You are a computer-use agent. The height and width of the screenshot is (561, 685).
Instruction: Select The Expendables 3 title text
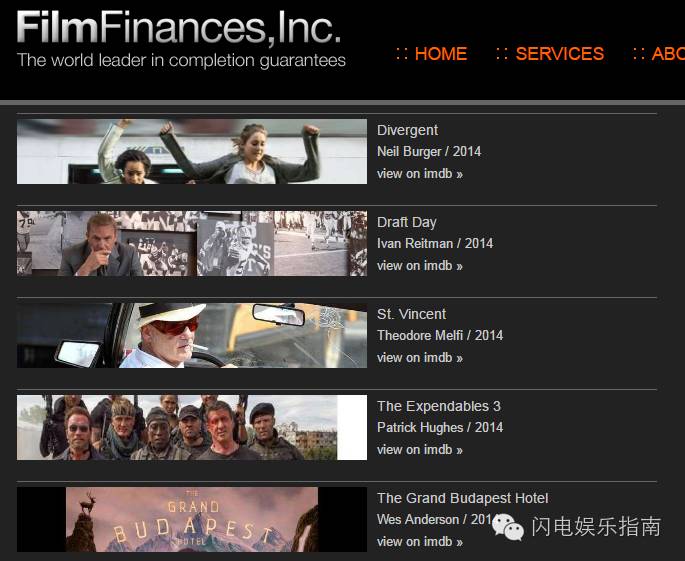439,406
